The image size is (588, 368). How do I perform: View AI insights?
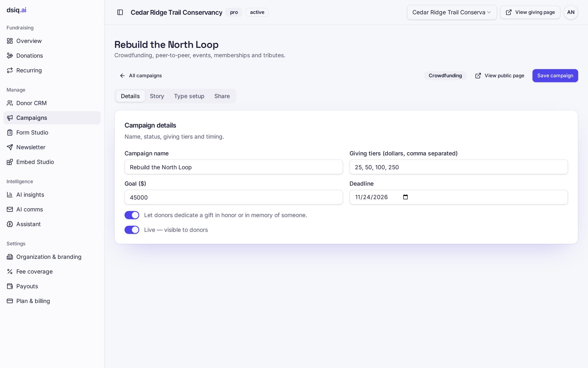coord(52,195)
